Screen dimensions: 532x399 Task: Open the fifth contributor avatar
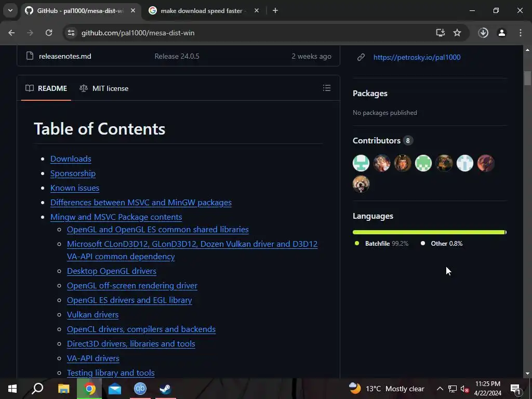444,163
